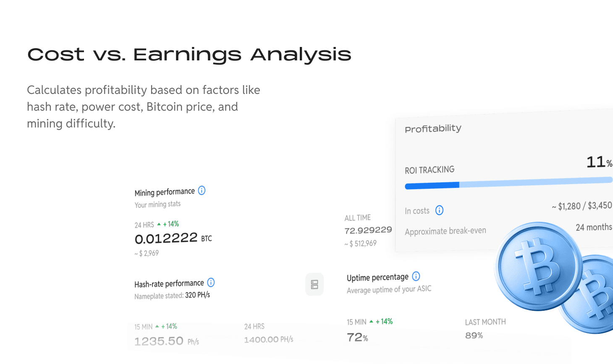This screenshot has height=364, width=613.
Task: Click info icon next to Hash-rate performance
Action: 211,283
